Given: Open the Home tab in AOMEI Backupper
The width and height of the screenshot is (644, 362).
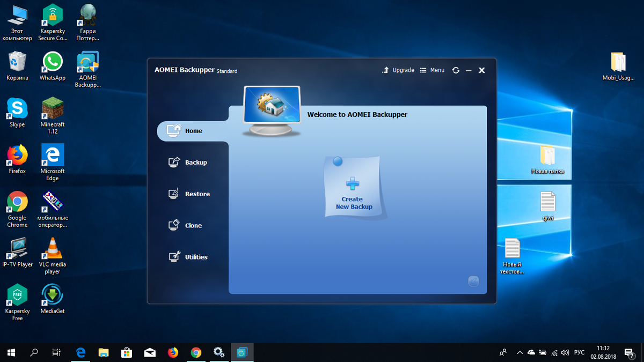Looking at the screenshot, I should tap(193, 131).
